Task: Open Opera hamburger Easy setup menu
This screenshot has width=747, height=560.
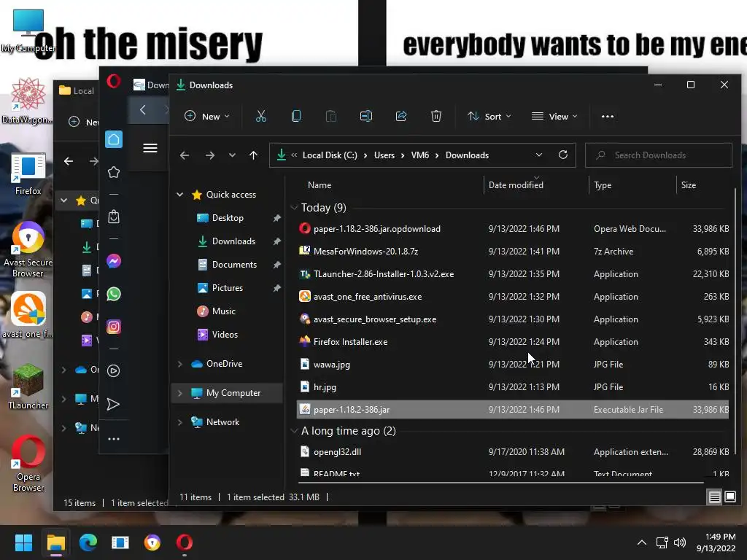Action: pos(150,148)
